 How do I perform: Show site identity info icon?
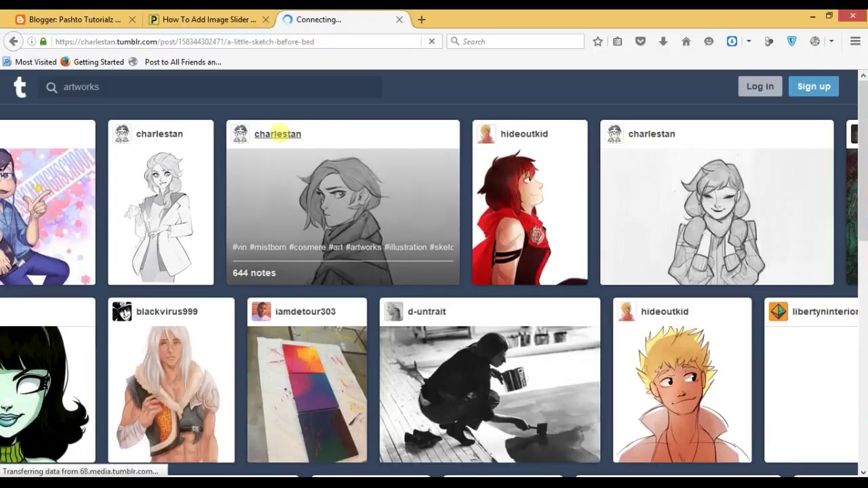(x=31, y=41)
